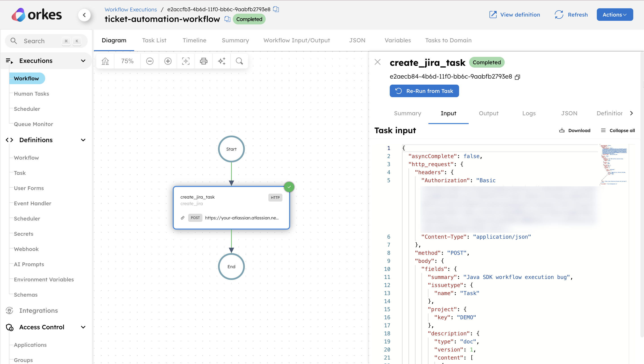Switch to the Task List tab
This screenshot has height=364, width=644.
154,40
